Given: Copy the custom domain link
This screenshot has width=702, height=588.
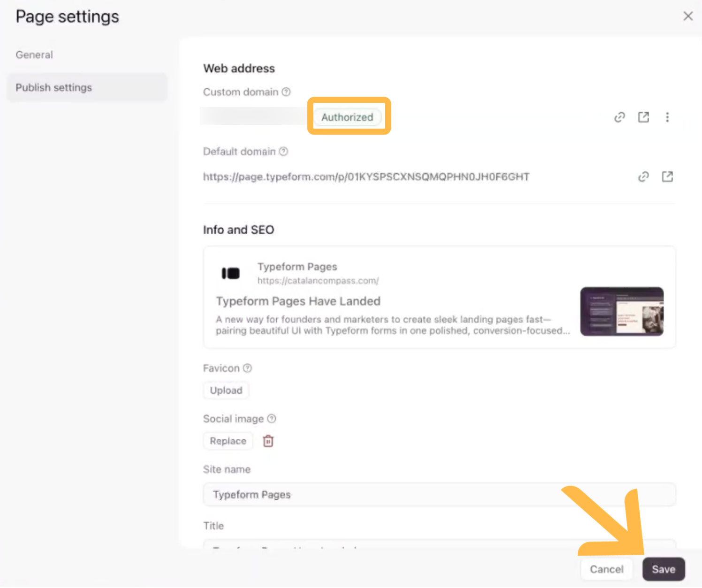Looking at the screenshot, I should 619,117.
